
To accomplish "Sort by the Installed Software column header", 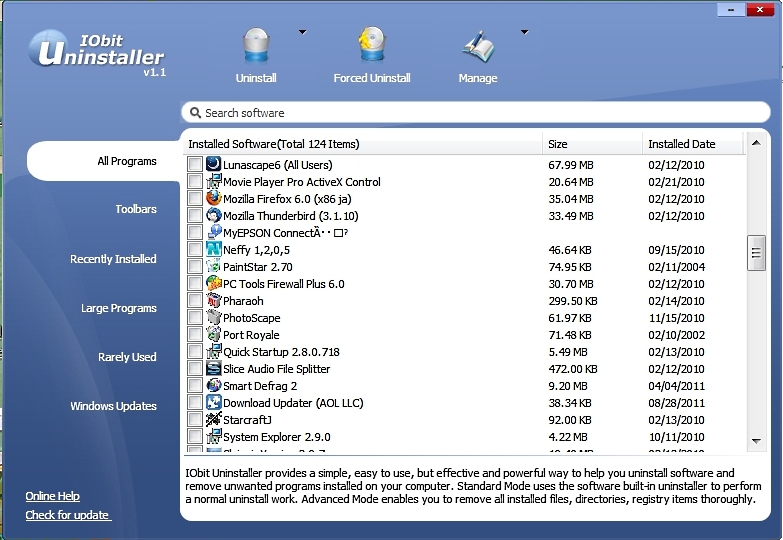I will point(363,144).
